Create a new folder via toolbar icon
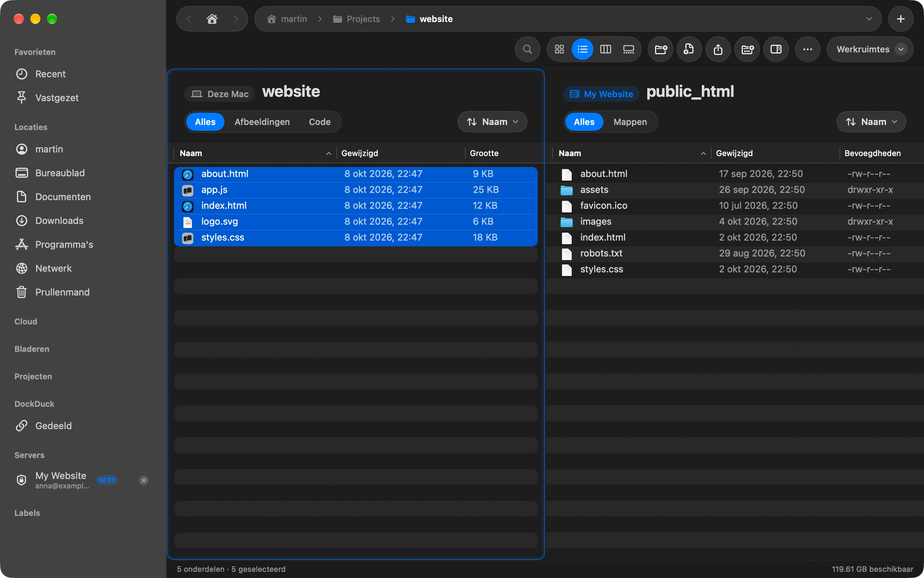This screenshot has width=924, height=578. 661,49
